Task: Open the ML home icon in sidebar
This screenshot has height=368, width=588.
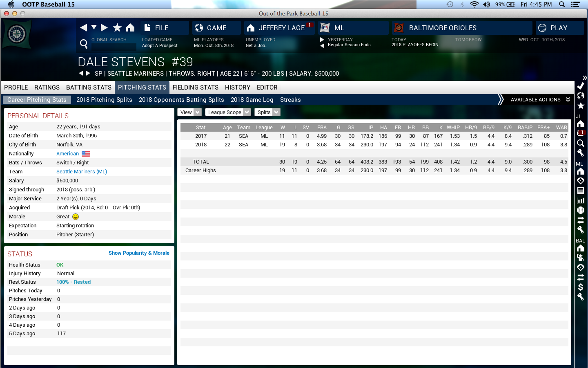Action: 580,171
